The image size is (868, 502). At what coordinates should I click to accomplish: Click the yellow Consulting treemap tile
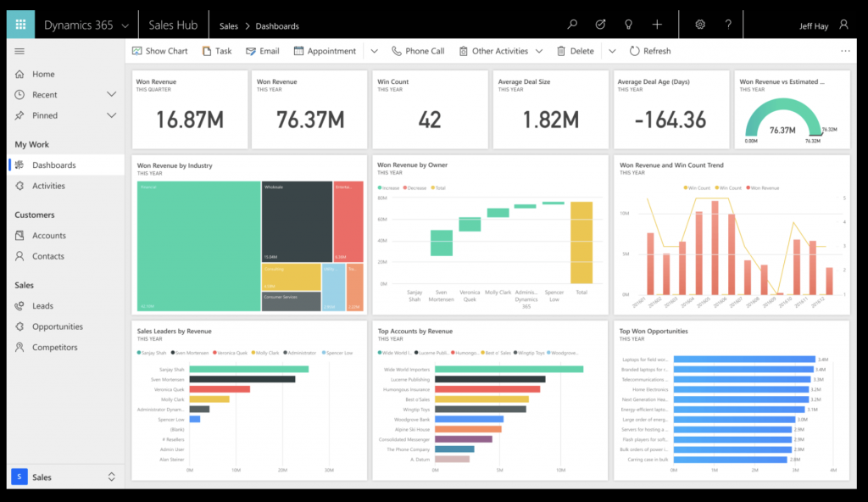coord(292,277)
